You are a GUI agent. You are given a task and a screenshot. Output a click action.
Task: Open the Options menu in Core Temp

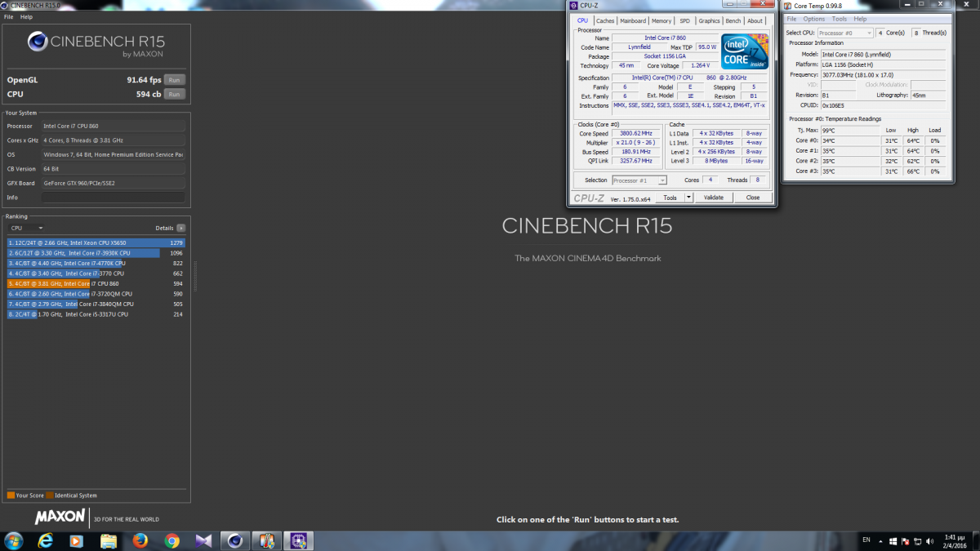tap(814, 19)
